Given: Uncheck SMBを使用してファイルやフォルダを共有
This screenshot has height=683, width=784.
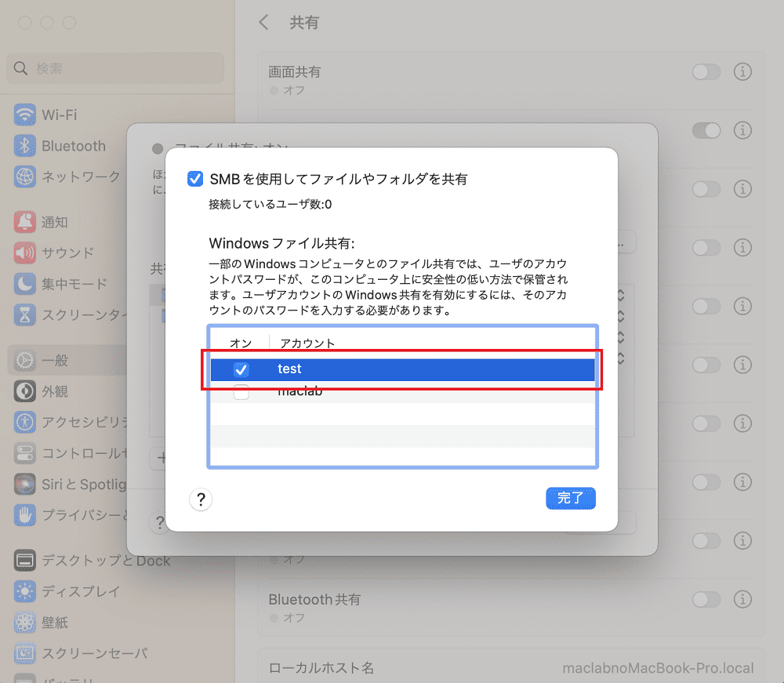Looking at the screenshot, I should [x=195, y=179].
